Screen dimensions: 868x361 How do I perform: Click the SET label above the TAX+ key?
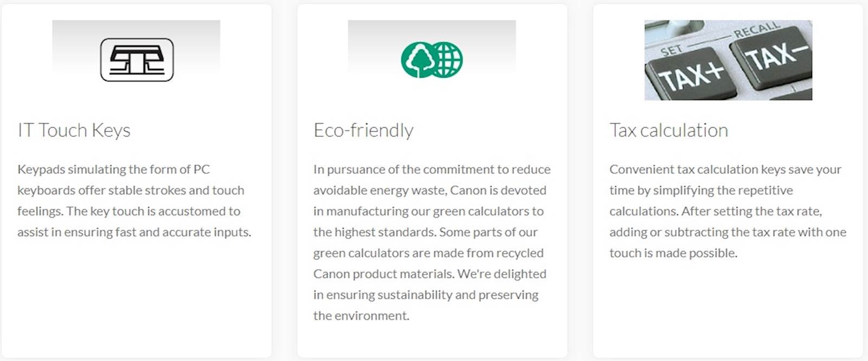671,50
